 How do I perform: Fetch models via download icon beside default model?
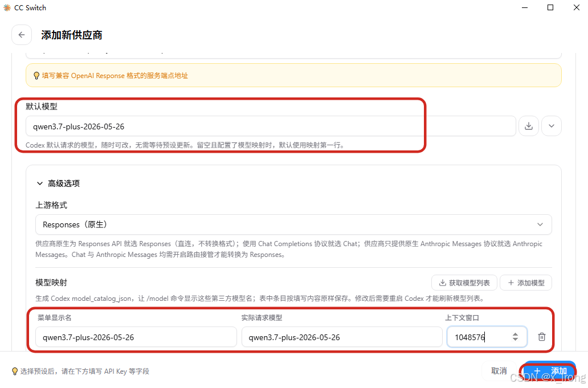tap(528, 126)
